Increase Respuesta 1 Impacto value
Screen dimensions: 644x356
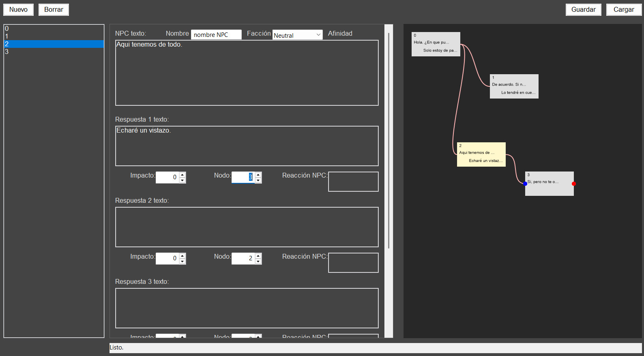(182, 175)
